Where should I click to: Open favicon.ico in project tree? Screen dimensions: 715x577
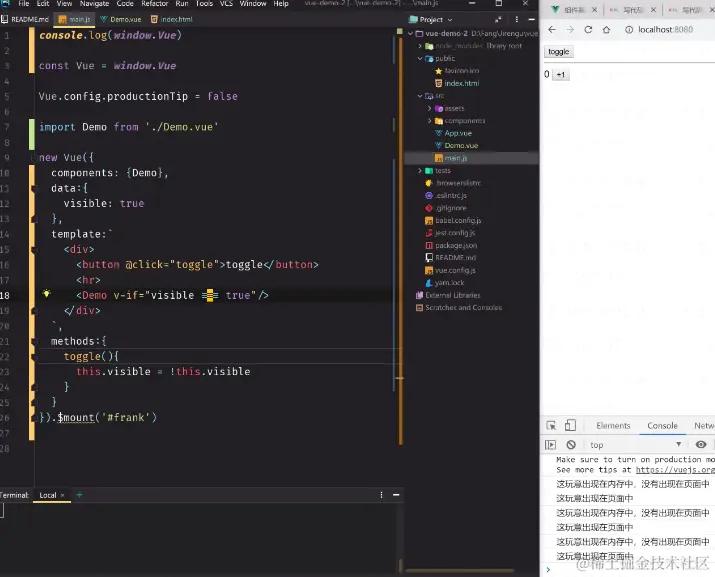click(x=457, y=71)
